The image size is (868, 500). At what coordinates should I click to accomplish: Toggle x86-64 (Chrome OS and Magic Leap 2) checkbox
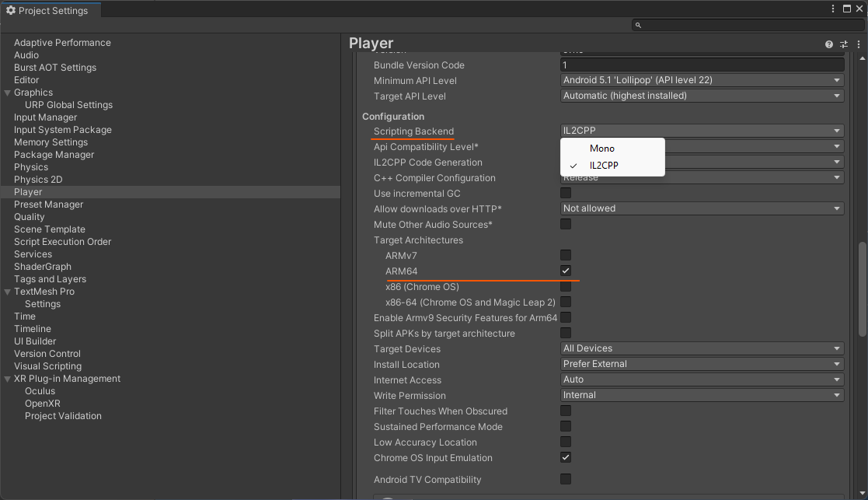565,302
